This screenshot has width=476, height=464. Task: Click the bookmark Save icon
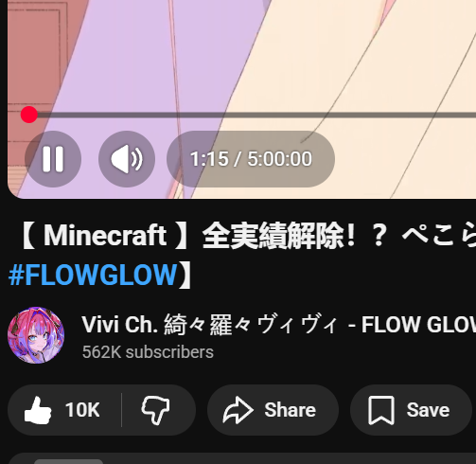tap(381, 410)
